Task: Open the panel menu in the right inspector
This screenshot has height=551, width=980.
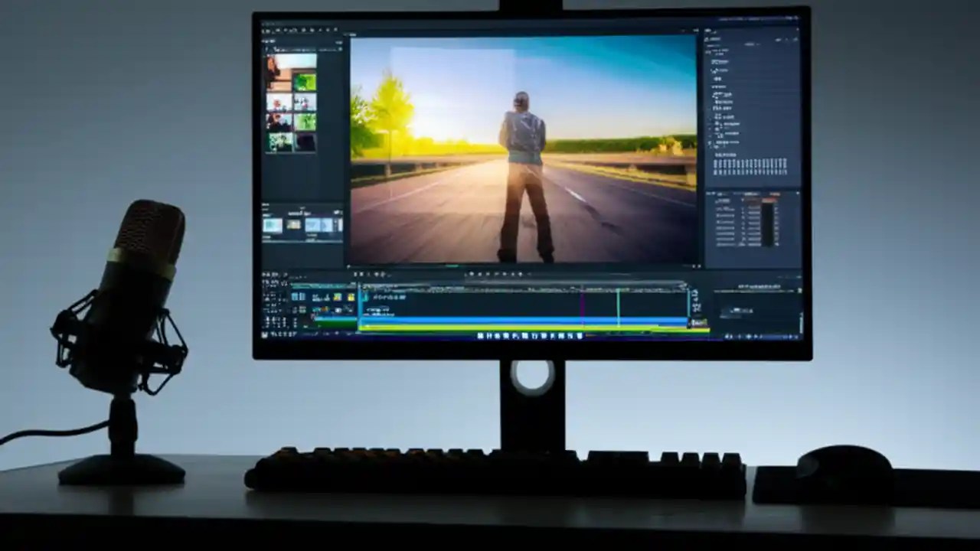Action: 796,29
